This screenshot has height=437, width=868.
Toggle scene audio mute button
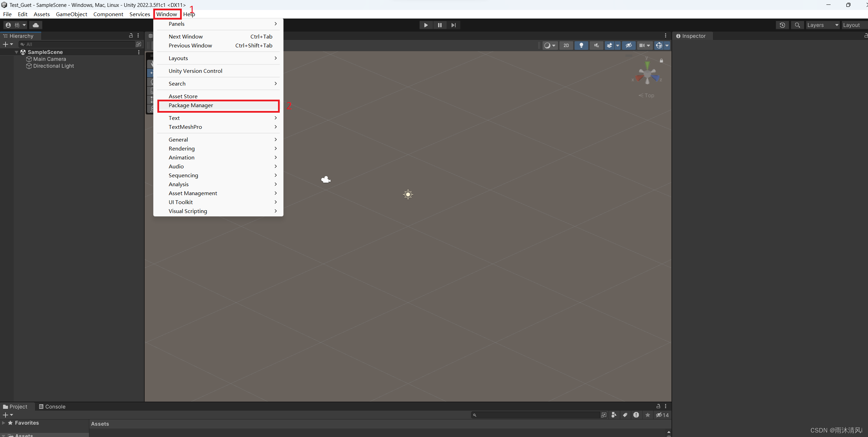(596, 45)
